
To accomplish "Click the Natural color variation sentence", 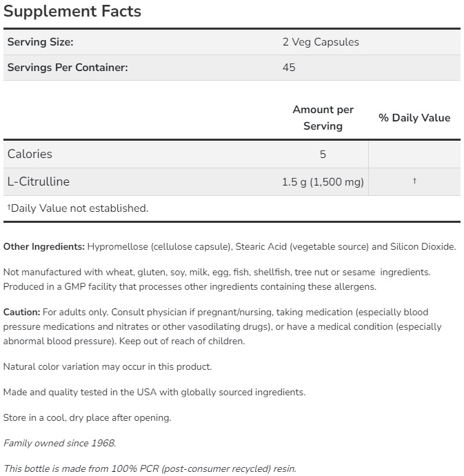I will tap(108, 367).
